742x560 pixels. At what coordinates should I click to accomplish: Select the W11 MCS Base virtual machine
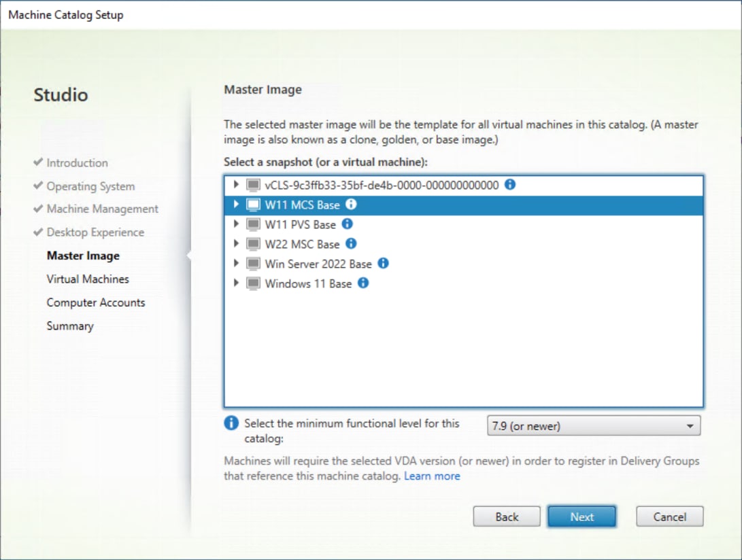tap(464, 205)
